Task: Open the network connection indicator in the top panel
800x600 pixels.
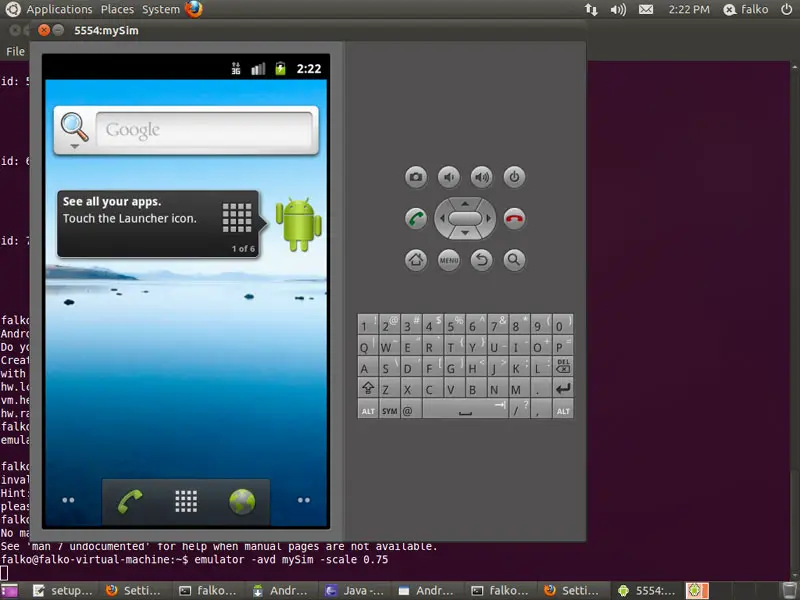Action: coord(591,9)
